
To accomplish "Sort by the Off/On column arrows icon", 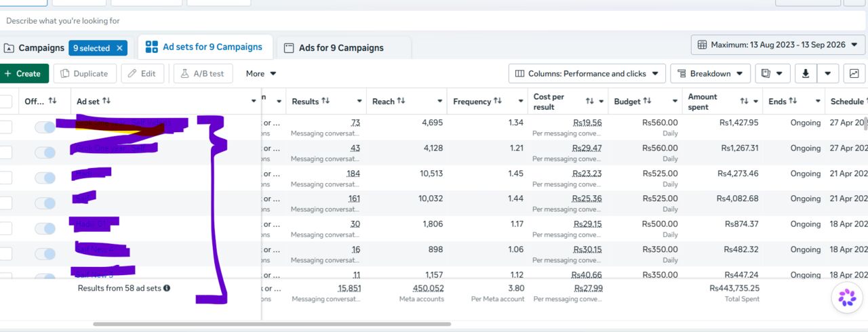I will (52, 101).
